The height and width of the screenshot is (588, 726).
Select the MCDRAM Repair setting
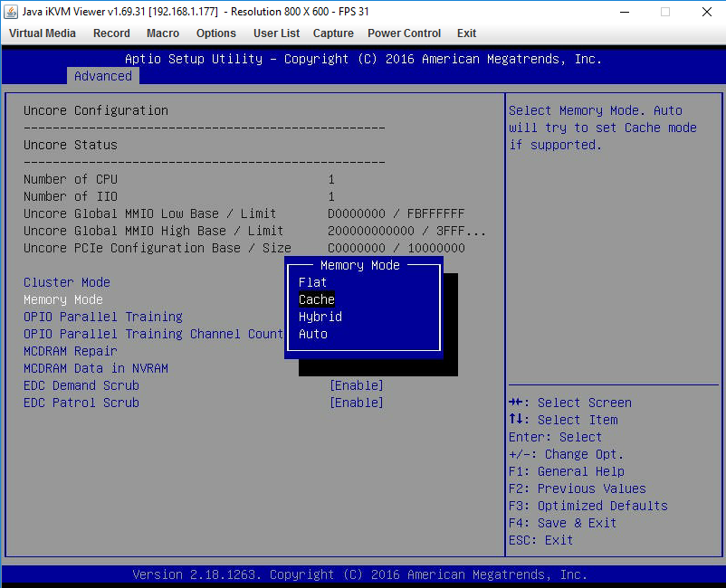click(x=70, y=351)
